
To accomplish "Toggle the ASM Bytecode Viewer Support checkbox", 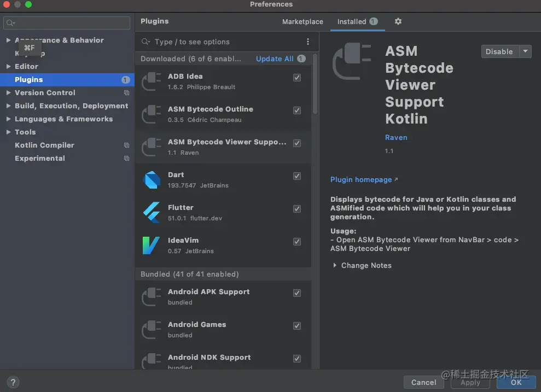I will (296, 143).
